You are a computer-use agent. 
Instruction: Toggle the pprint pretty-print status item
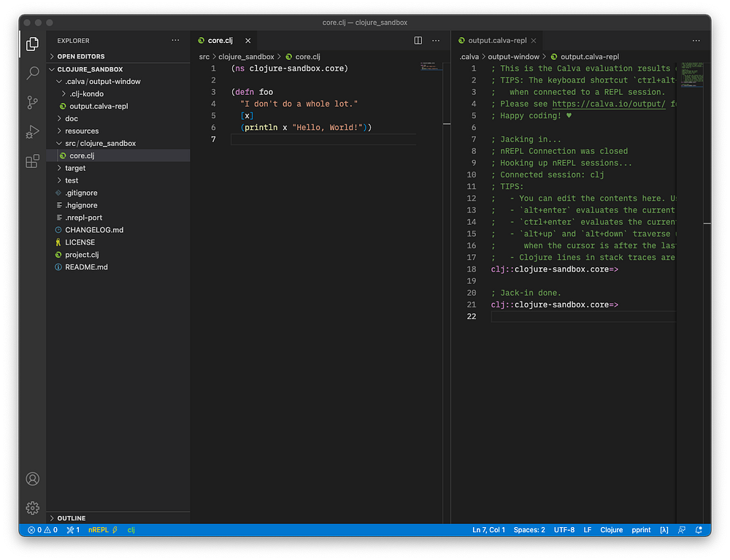click(641, 530)
